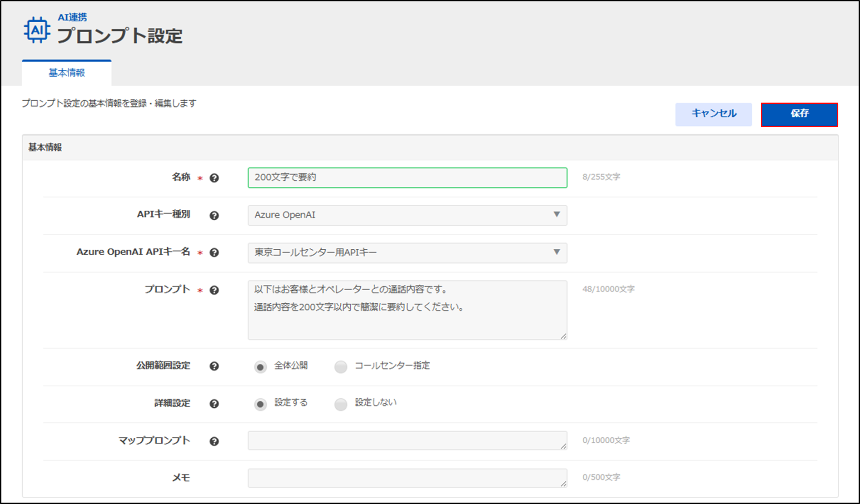
Task: Click help icon beside APIキー種別
Action: (x=214, y=216)
